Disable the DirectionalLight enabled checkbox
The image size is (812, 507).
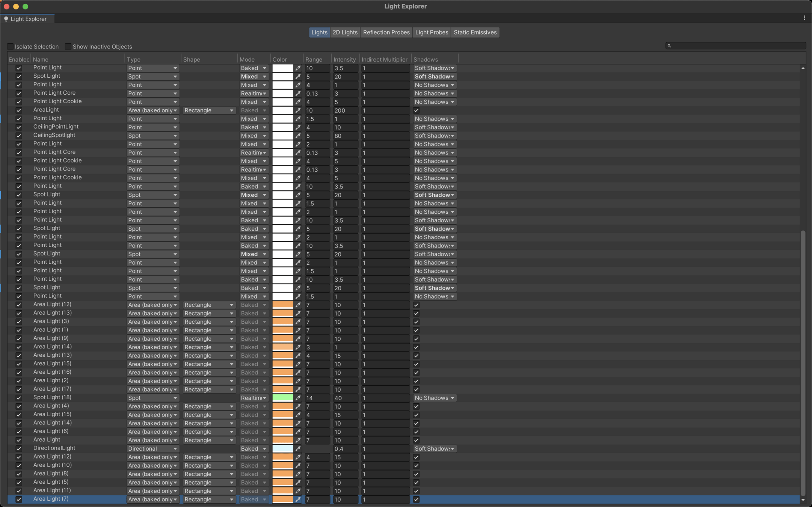click(18, 449)
